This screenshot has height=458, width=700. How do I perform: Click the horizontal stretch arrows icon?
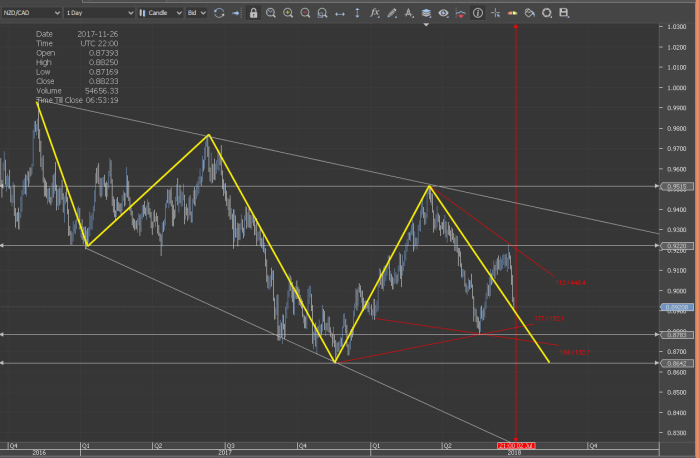tap(340, 14)
